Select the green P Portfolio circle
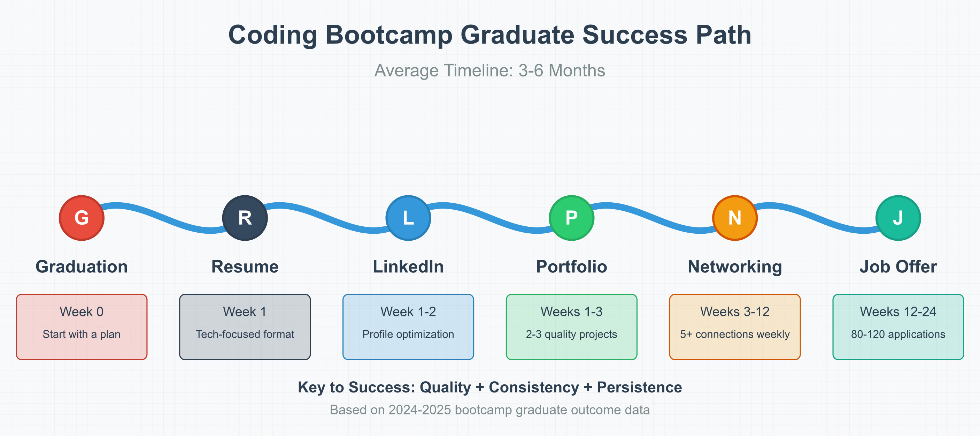The width and height of the screenshot is (980, 436). tap(571, 218)
